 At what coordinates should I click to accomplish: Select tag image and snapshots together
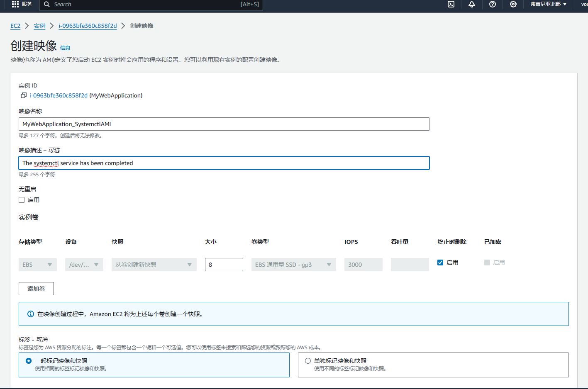pos(29,361)
